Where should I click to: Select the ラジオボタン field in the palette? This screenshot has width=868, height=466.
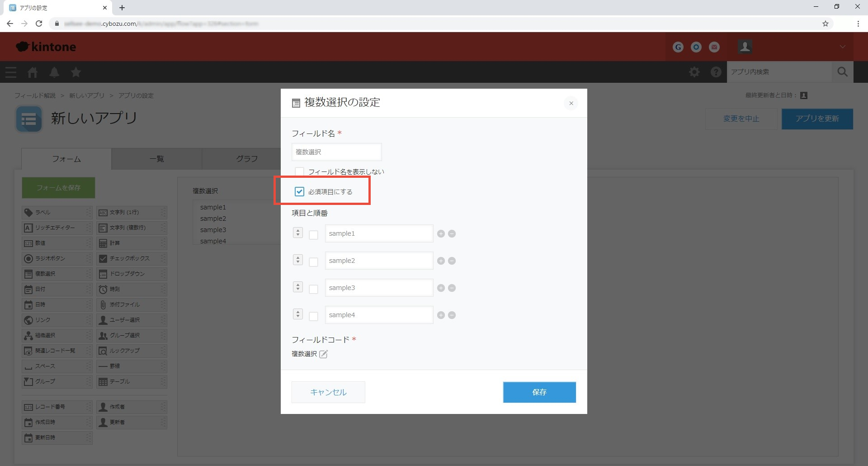(x=57, y=258)
